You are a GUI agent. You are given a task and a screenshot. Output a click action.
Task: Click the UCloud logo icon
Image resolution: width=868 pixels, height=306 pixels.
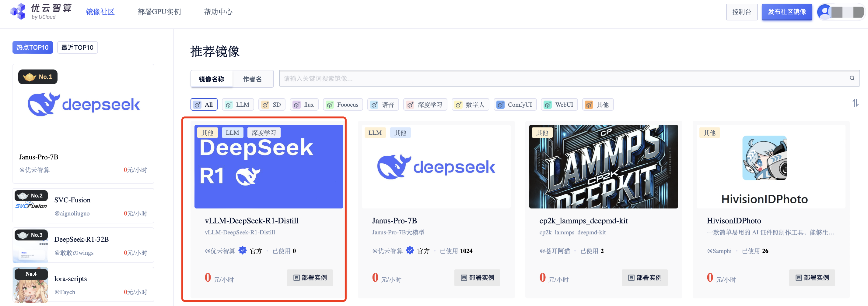pos(18,12)
